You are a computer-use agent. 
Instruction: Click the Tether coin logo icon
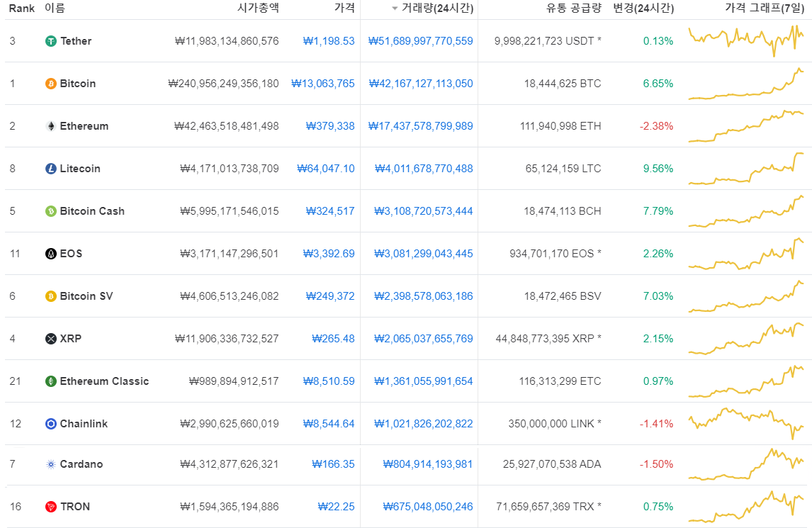click(51, 41)
